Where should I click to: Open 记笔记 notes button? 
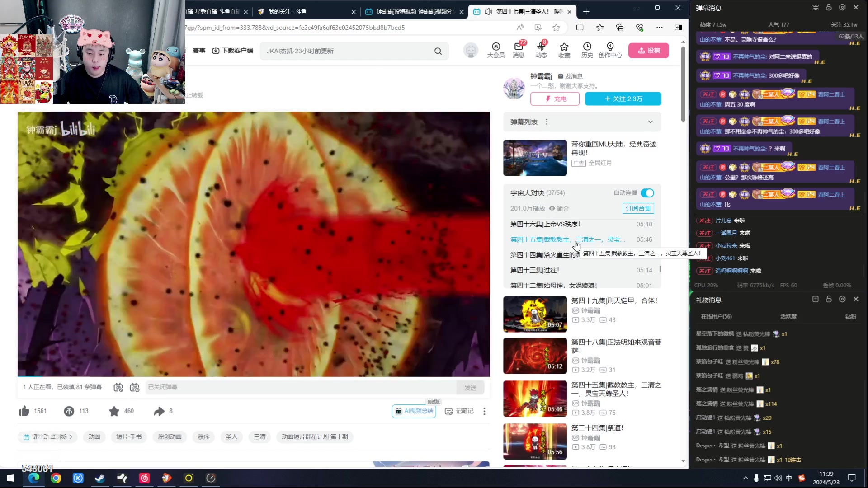pos(459,411)
